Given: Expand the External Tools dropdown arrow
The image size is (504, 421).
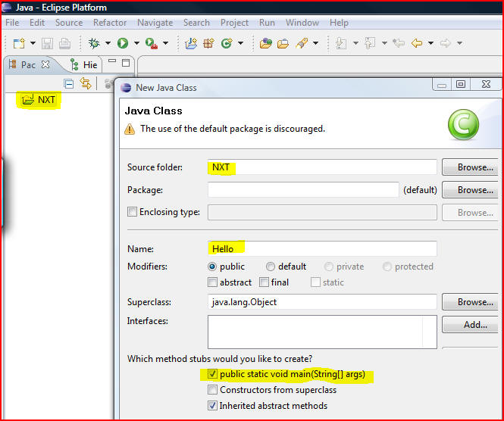Looking at the screenshot, I should point(165,43).
